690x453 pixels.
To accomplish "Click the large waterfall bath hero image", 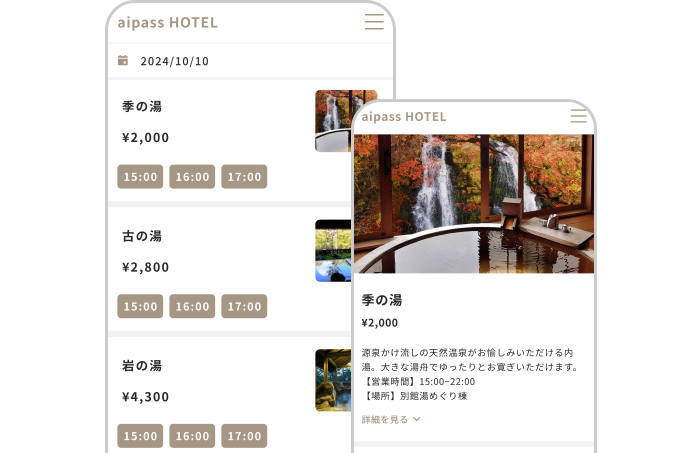I will 474,204.
